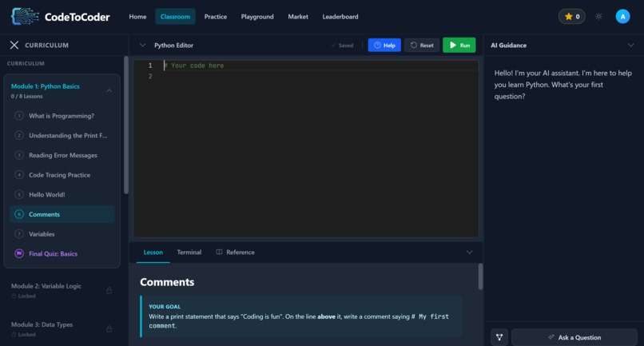Viewport: 644px width, 346px height.
Task: Click the 'CodeToCoder' brand name
Action: [78, 17]
